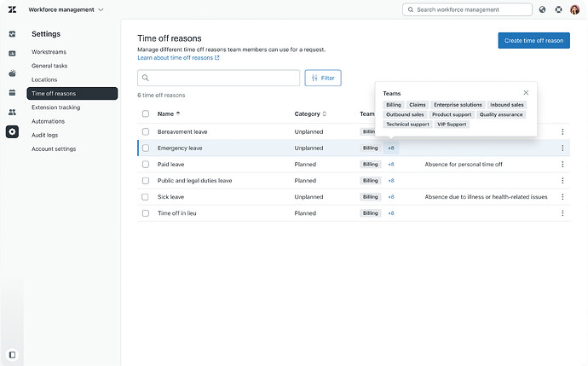This screenshot has width=588, height=366.
Task: Open the help lifebuoy icon
Action: (x=558, y=9)
